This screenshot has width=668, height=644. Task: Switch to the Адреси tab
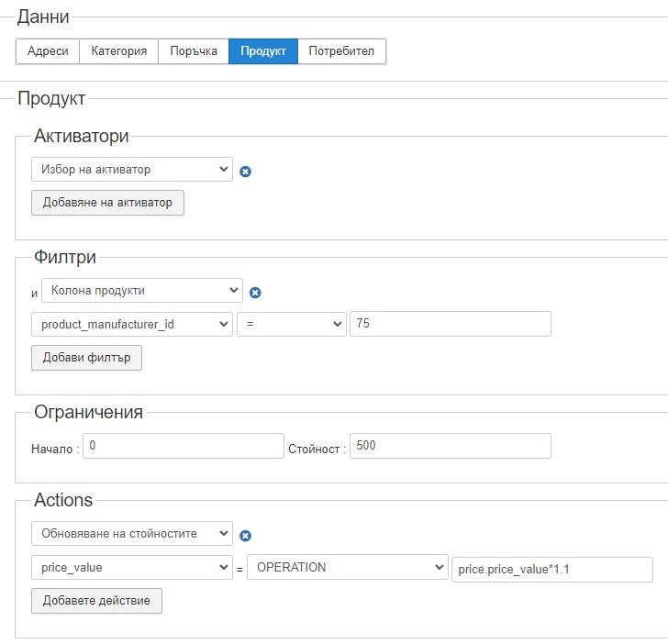[48, 51]
